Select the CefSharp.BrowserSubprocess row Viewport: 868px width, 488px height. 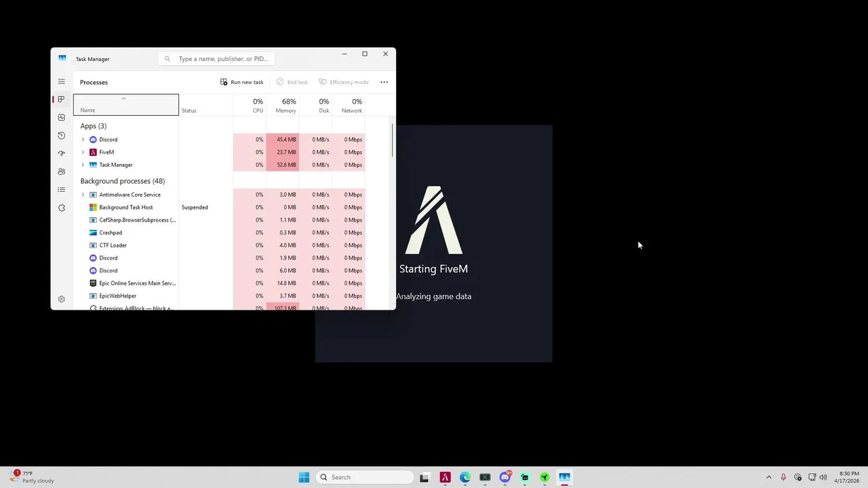[220, 220]
